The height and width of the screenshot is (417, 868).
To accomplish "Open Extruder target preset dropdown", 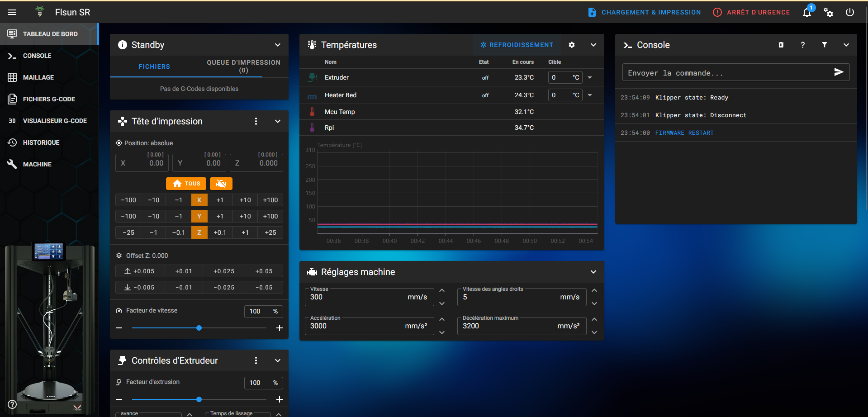I will click(x=590, y=77).
